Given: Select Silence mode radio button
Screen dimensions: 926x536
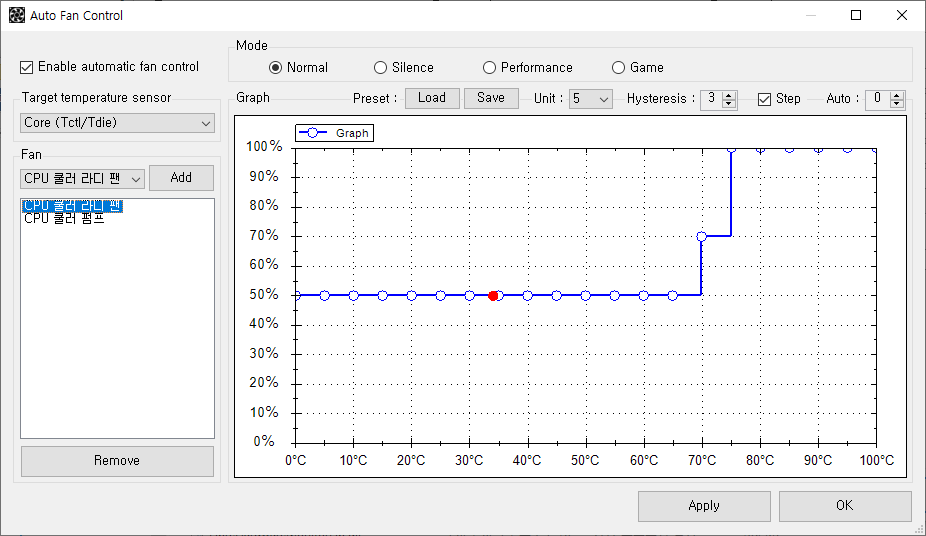Looking at the screenshot, I should 380,68.
